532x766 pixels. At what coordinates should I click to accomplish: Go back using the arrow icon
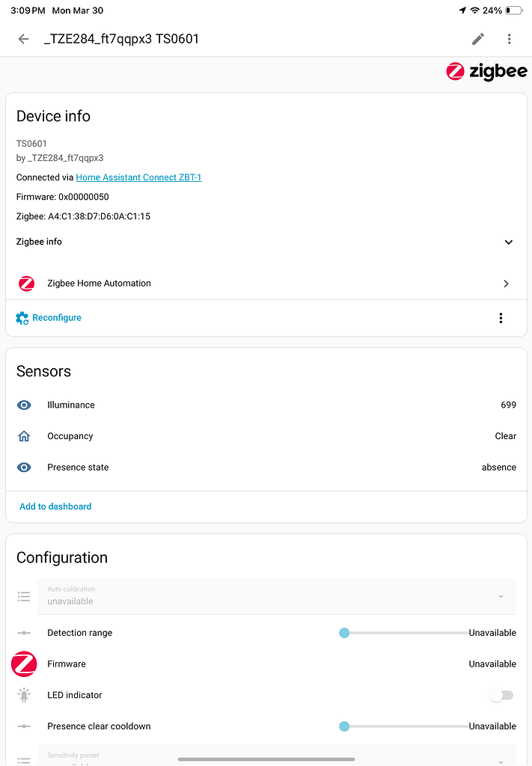[x=23, y=39]
